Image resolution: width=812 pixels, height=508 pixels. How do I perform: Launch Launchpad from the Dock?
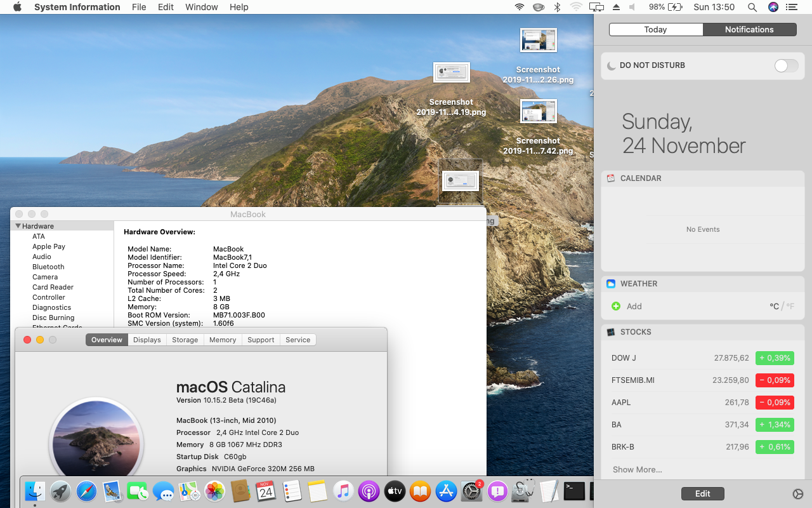click(61, 491)
